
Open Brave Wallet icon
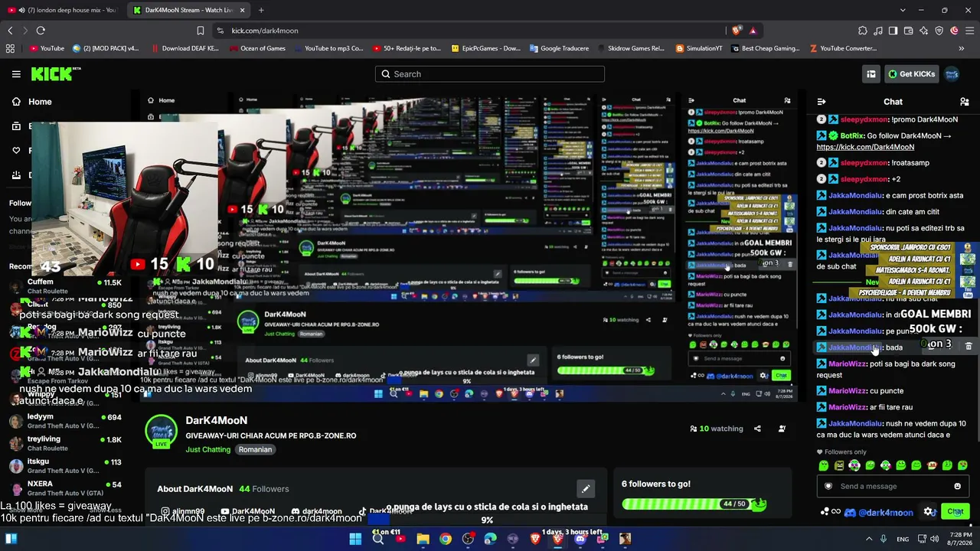[909, 31]
